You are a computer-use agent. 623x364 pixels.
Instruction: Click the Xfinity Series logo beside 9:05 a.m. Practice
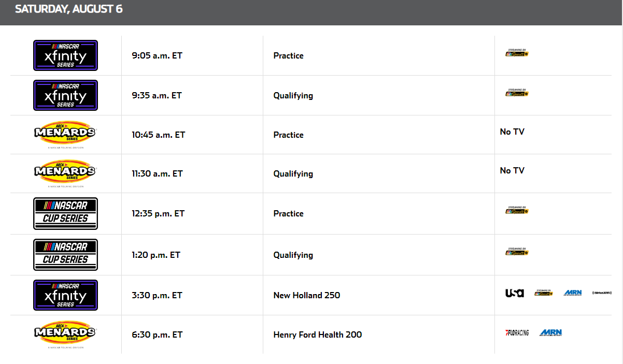65,55
